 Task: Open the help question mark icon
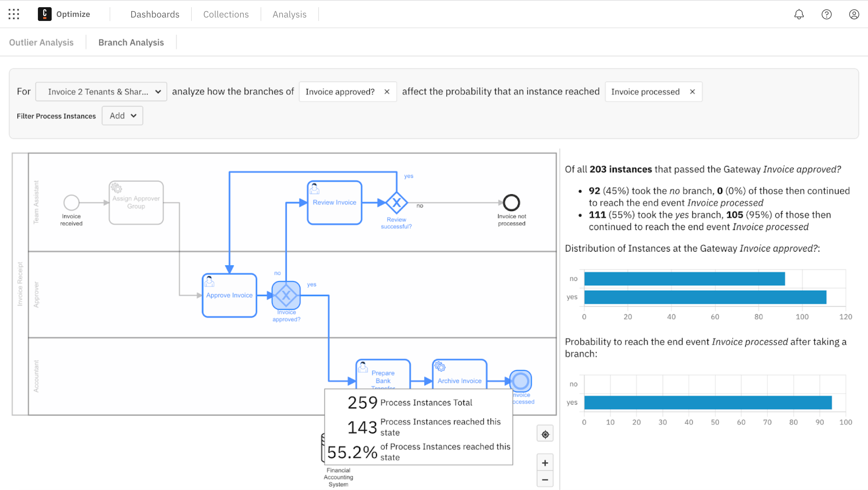point(827,14)
